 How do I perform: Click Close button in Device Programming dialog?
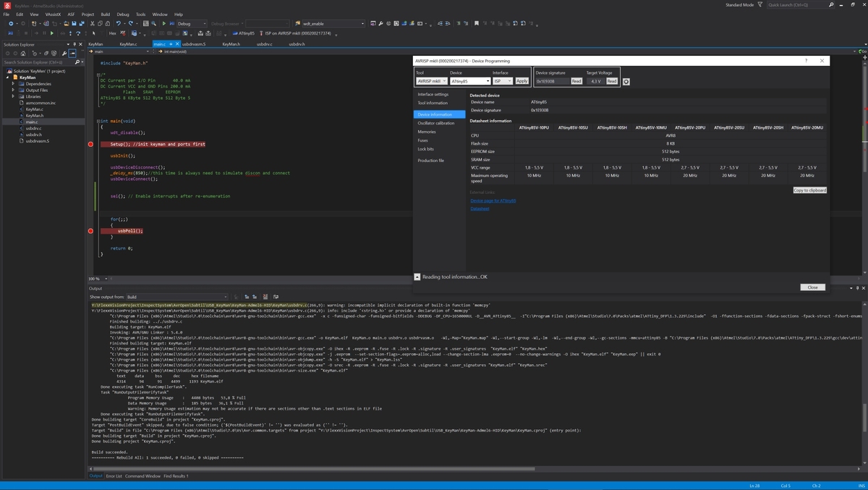point(812,287)
